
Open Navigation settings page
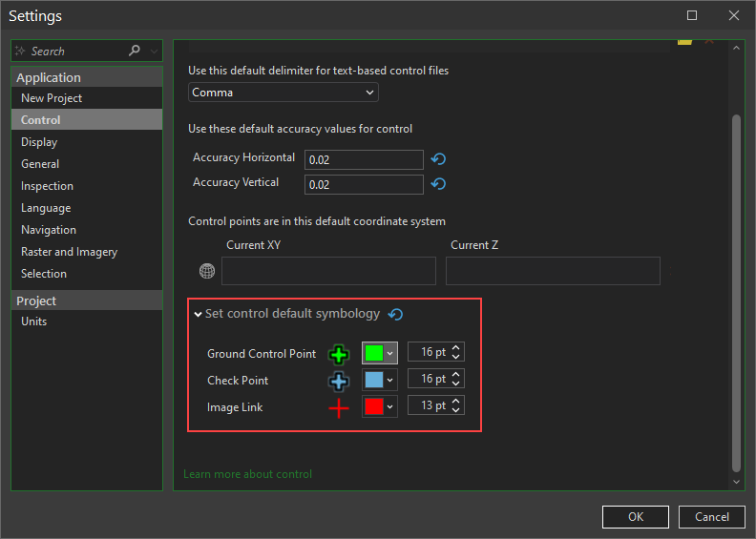coord(87,229)
